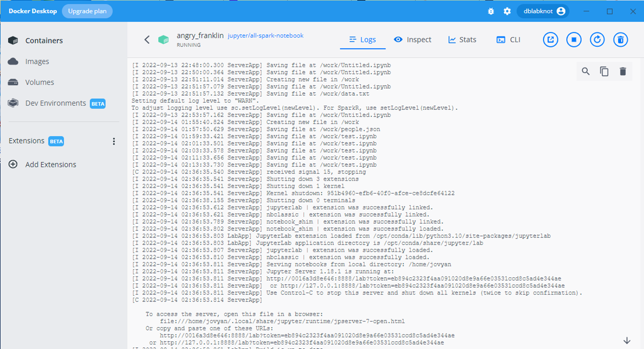Maximize the Docker Desktop window
Image resolution: width=644 pixels, height=349 pixels.
(610, 11)
